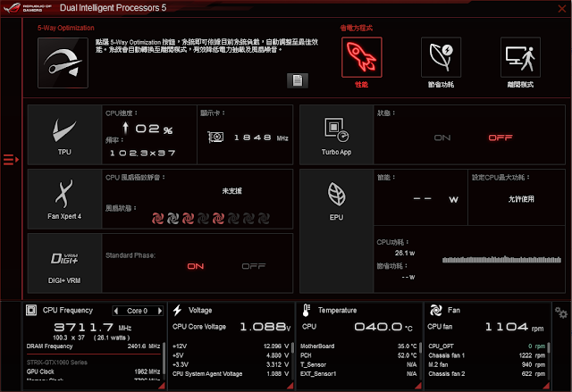The width and height of the screenshot is (572, 392).
Task: Click the Voltage lightning bolt icon
Action: (177, 310)
